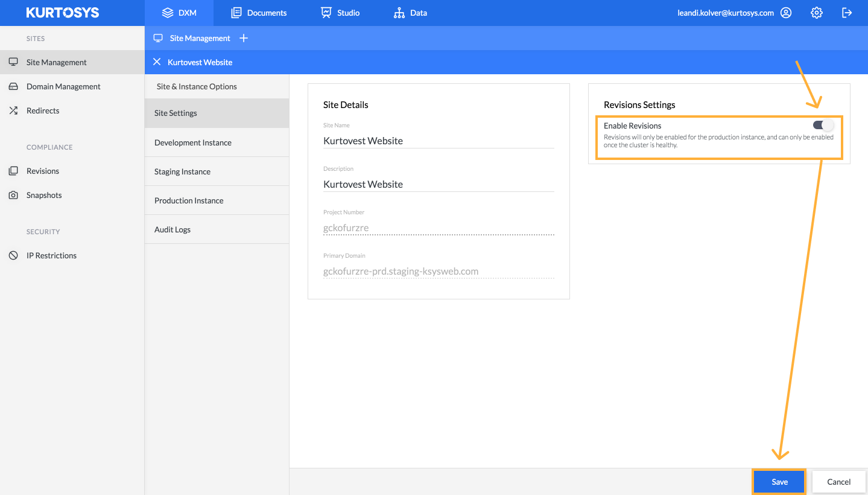This screenshot has height=495, width=868.
Task: Click the Save button
Action: [x=779, y=482]
